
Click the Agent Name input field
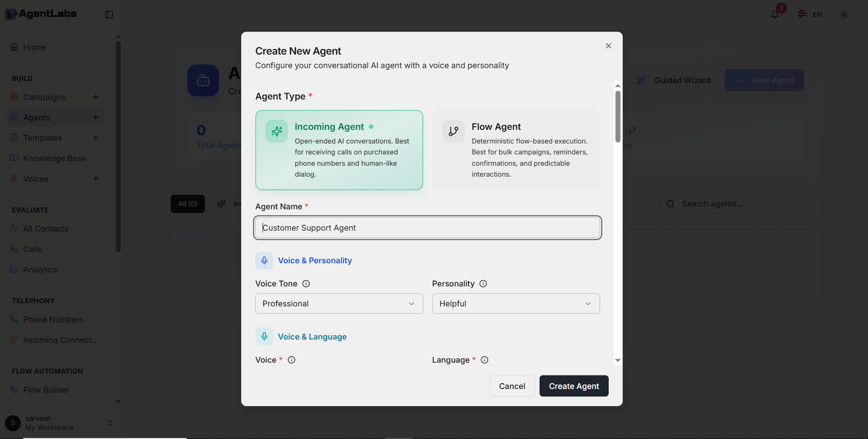(427, 228)
